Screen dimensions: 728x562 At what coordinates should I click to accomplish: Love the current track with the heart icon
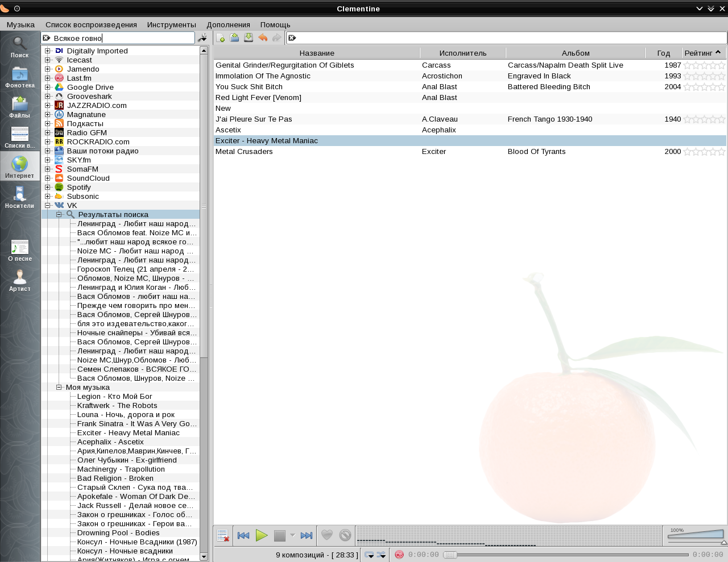(327, 535)
